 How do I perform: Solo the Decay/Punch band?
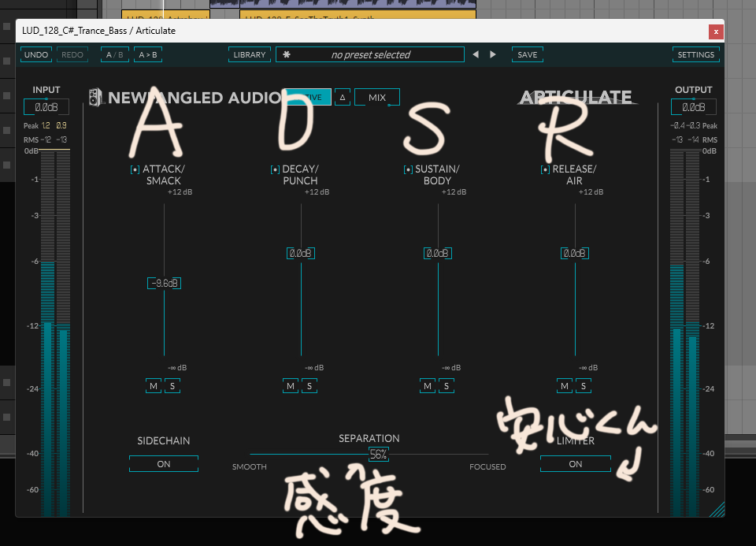[x=309, y=386]
